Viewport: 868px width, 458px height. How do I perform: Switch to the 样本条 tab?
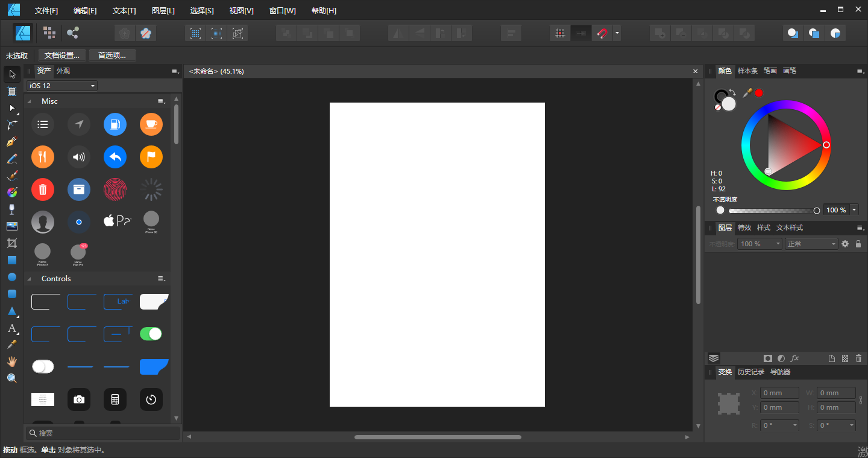[x=747, y=71]
